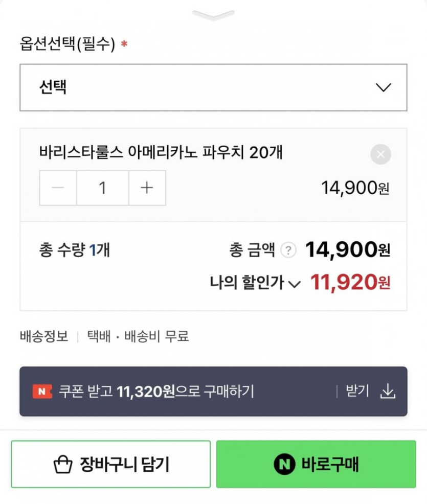
Task: Tap the 받기 coupon link
Action: (357, 392)
